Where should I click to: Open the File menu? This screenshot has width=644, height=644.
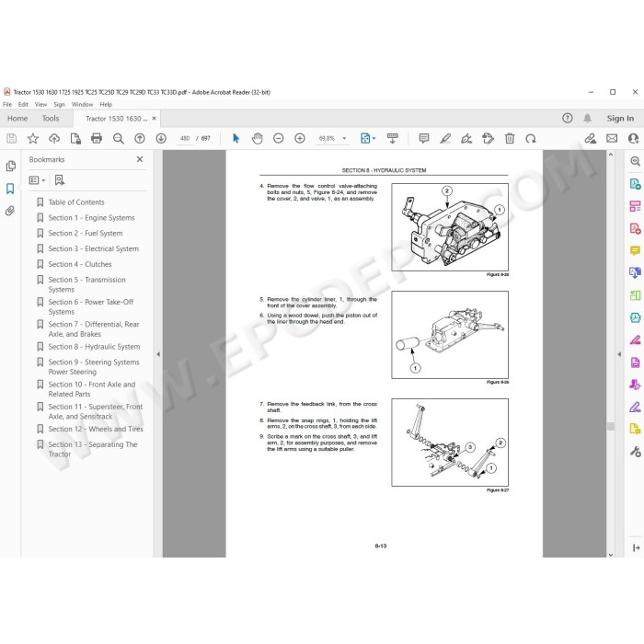click(x=7, y=104)
